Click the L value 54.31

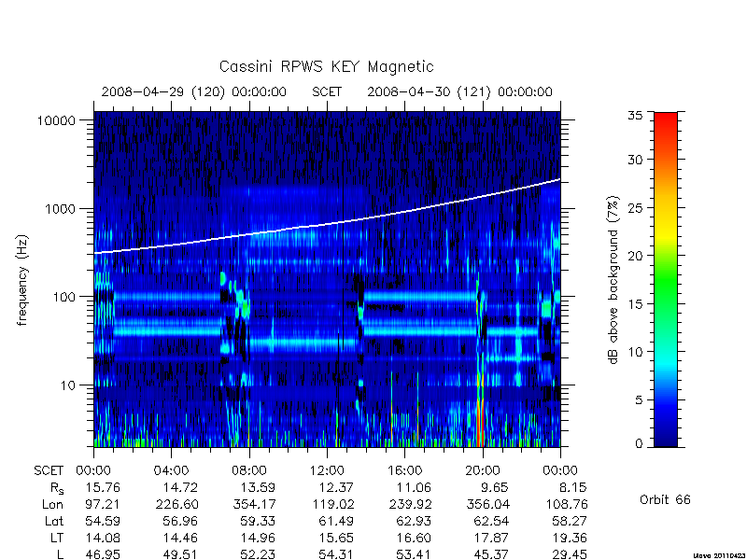tap(336, 554)
